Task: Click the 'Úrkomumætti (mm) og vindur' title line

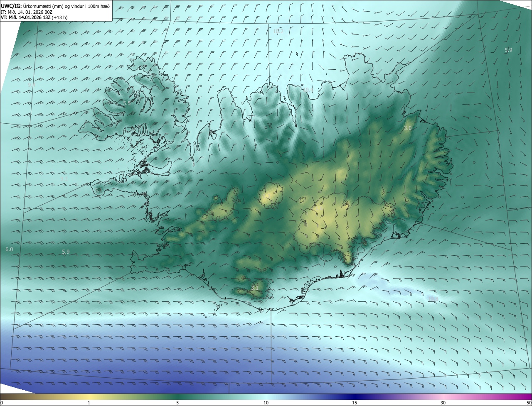Action: pyautogui.click(x=55, y=5)
